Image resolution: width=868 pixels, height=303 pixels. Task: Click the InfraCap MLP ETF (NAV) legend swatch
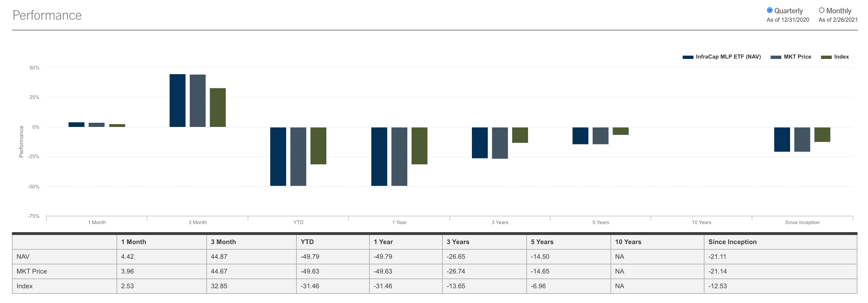pos(687,56)
